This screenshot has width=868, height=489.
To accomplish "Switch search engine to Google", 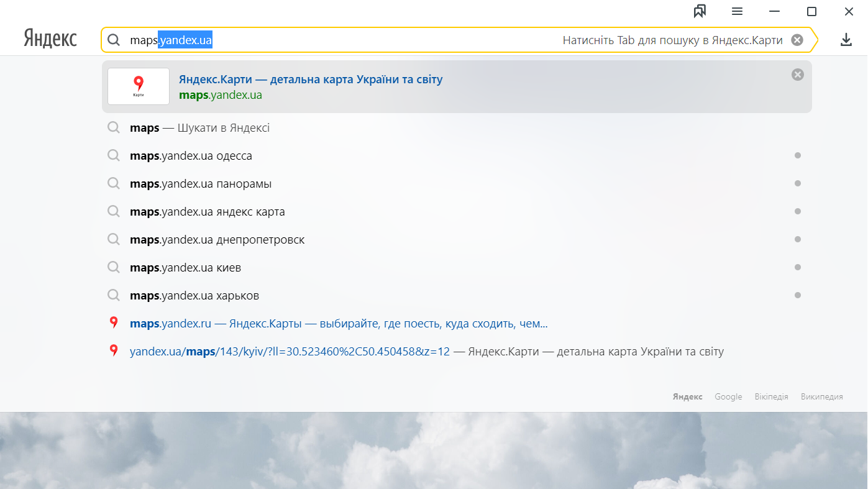I will point(728,396).
